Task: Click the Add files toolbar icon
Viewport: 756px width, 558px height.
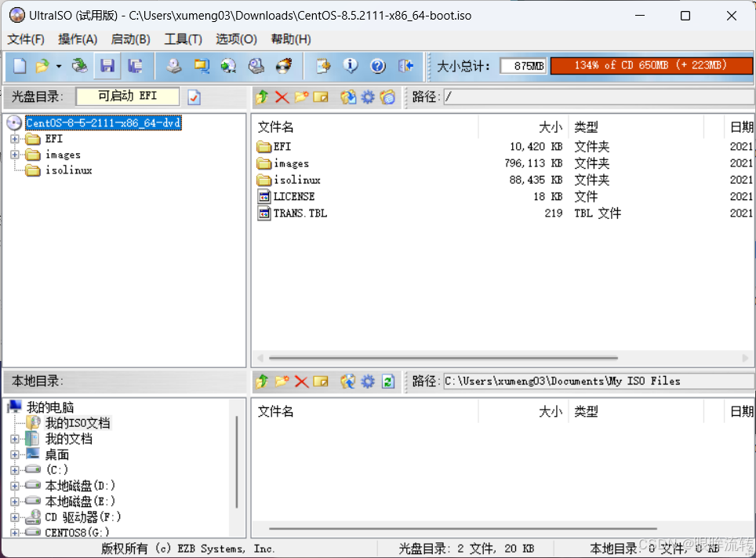Action: (323, 66)
